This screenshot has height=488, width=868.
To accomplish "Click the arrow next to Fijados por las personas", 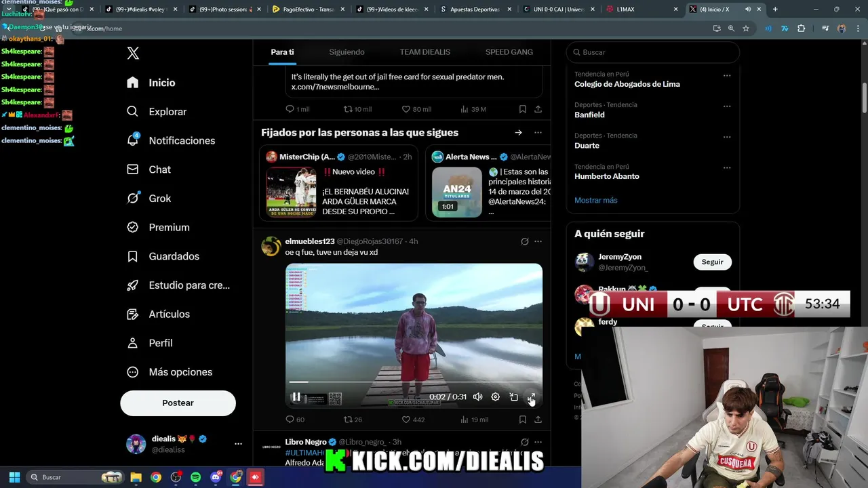I will point(518,133).
